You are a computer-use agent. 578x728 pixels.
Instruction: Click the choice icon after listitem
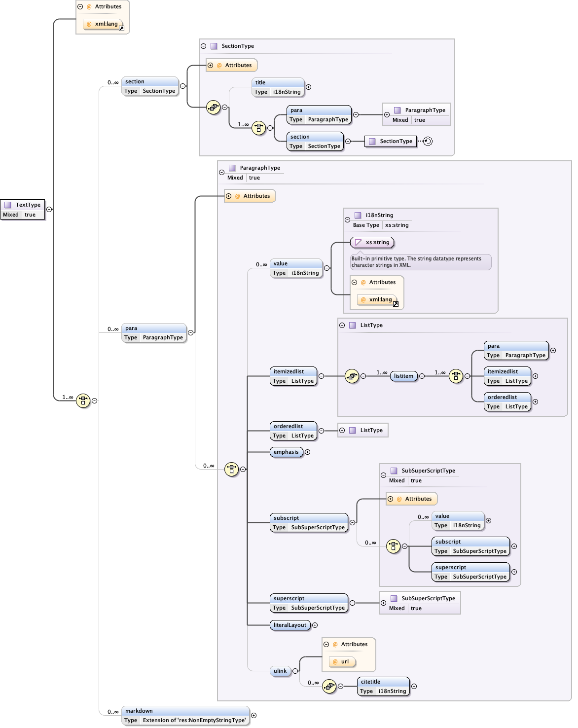[456, 376]
